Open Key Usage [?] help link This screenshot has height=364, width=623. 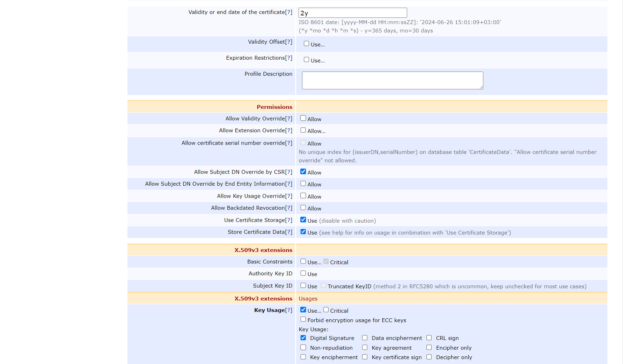click(288, 310)
